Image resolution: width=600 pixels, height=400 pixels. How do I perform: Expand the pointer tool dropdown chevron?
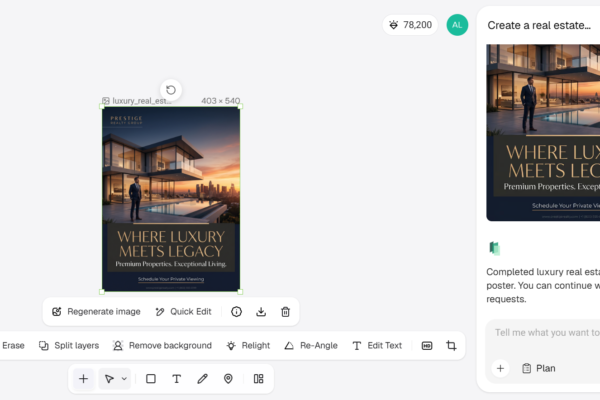124,379
